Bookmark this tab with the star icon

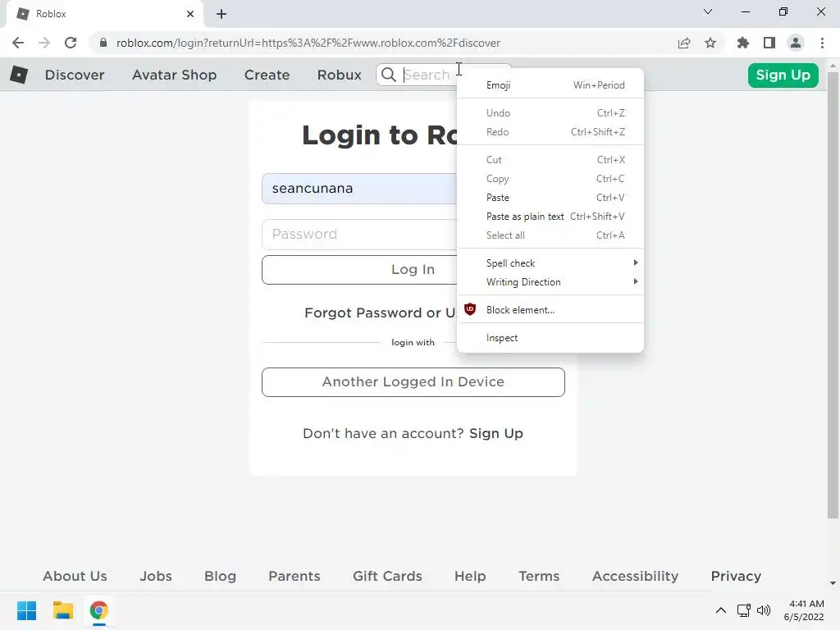(710, 43)
